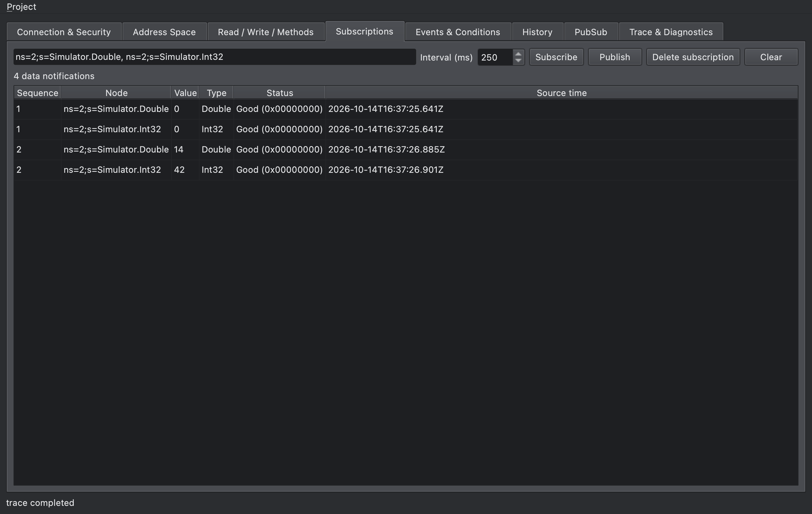This screenshot has height=514, width=812.
Task: Sort by the Sequence column header
Action: point(37,93)
